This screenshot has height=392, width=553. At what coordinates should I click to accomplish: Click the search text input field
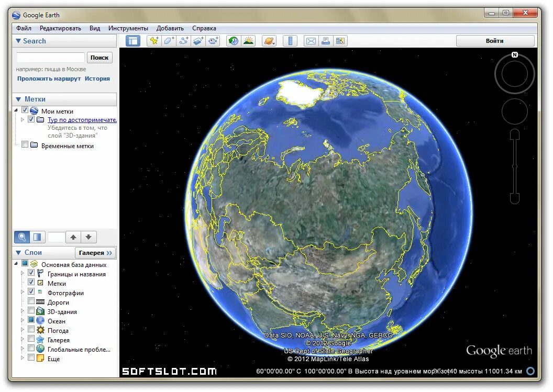click(50, 58)
